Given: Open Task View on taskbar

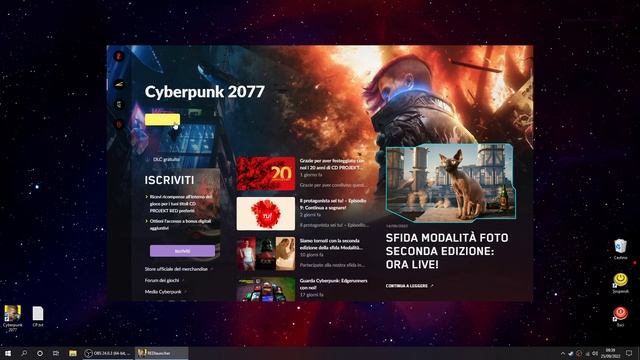Looking at the screenshot, I should (56, 353).
